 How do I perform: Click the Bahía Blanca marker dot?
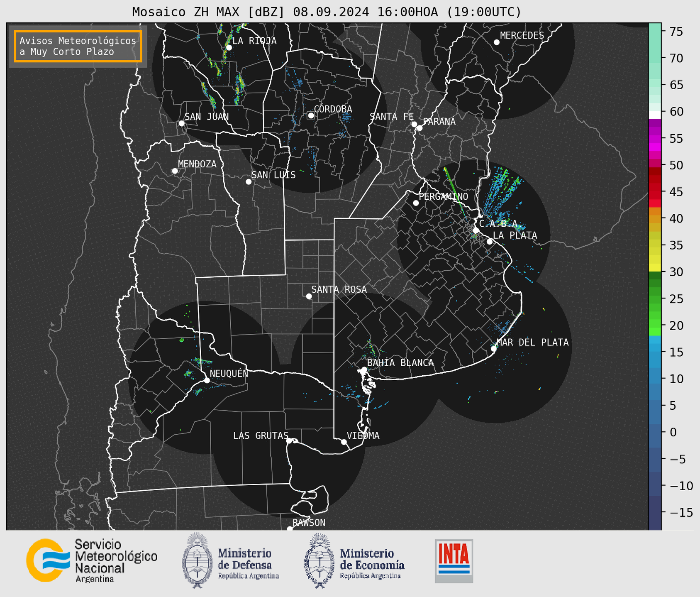(364, 369)
